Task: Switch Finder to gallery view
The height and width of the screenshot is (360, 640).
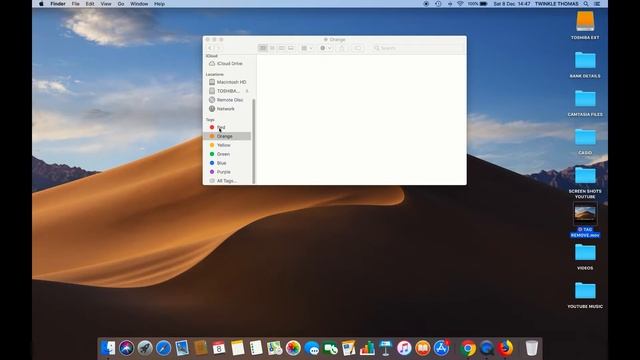Action: [291, 48]
